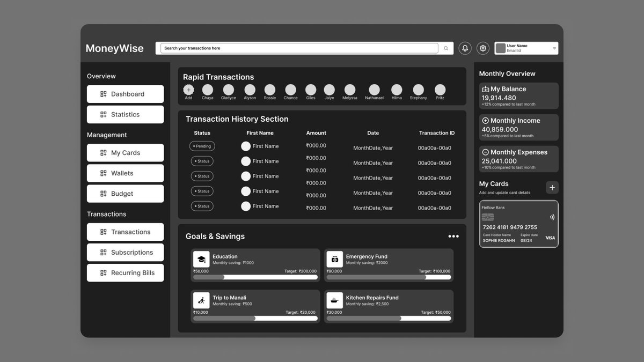Select Budget in the sidebar

coord(125,194)
